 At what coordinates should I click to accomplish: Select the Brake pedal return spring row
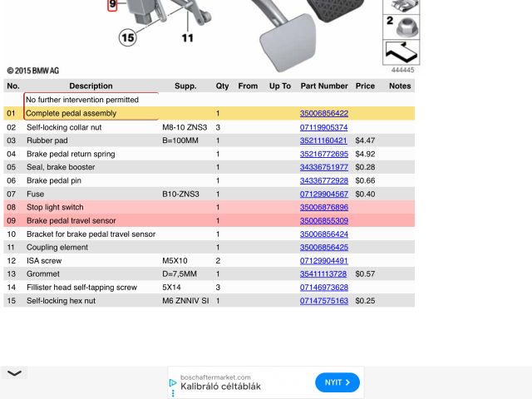tap(71, 154)
